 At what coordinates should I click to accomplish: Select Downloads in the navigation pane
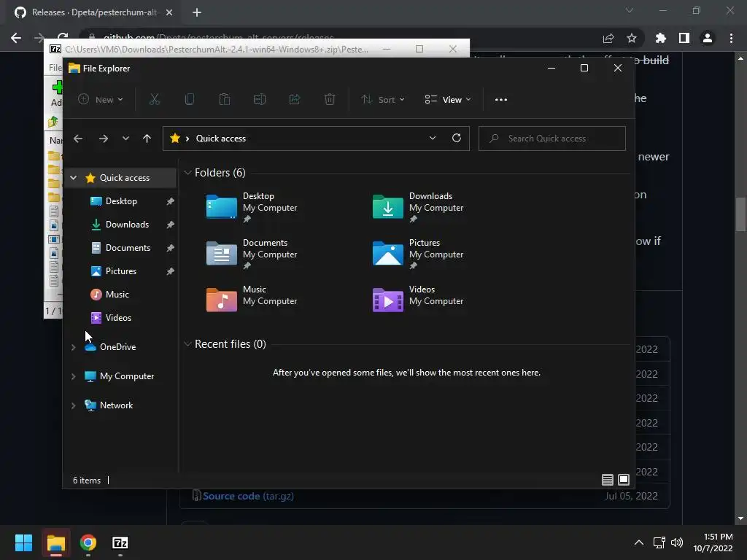127,225
